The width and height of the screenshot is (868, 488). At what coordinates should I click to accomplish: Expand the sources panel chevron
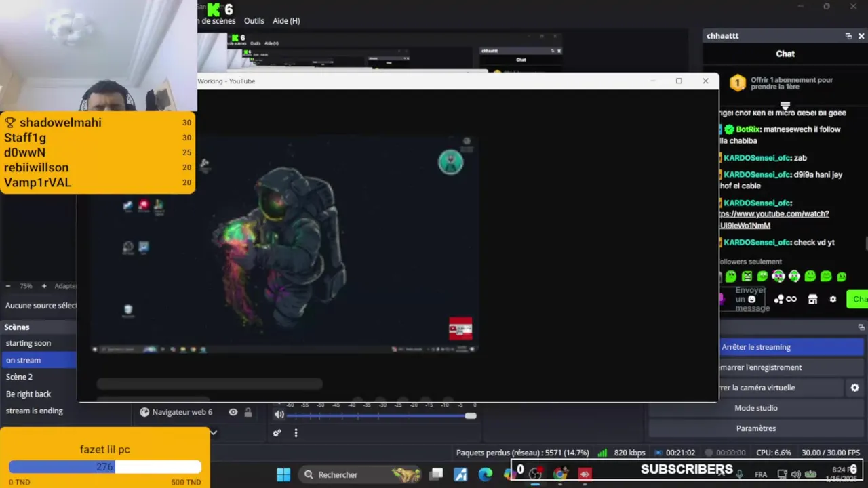[213, 432]
